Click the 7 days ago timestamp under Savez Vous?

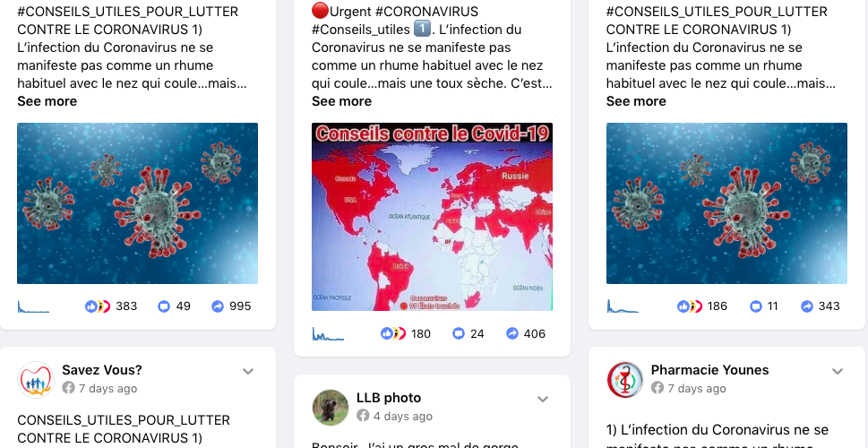pos(107,388)
